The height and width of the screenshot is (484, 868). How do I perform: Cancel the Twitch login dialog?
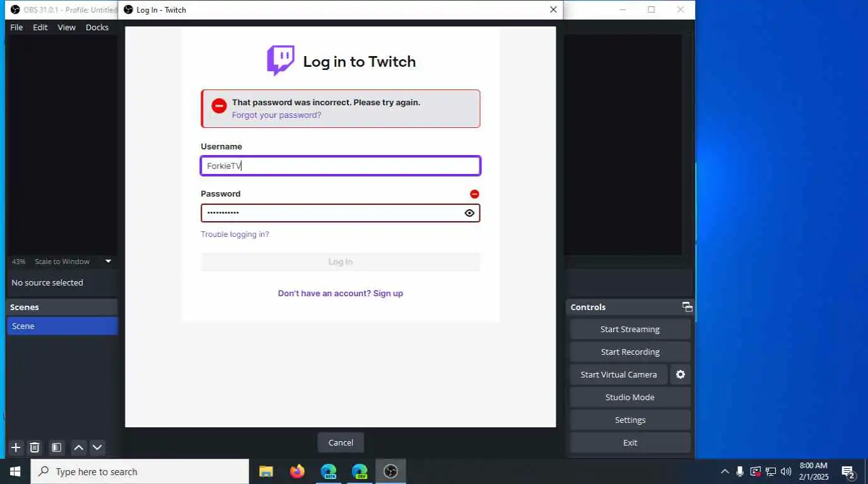pyautogui.click(x=341, y=442)
